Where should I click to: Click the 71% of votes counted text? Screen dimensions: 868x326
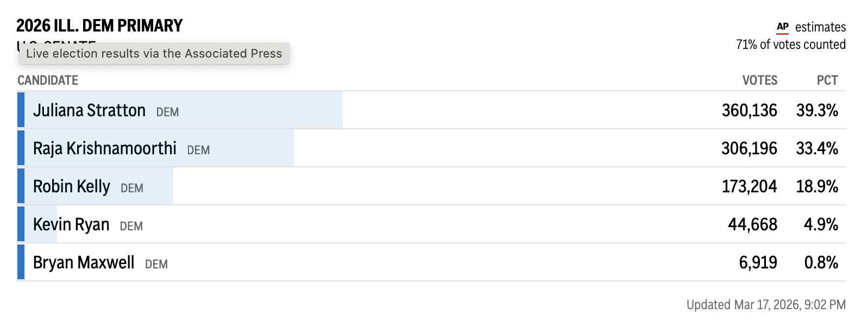pos(790,45)
